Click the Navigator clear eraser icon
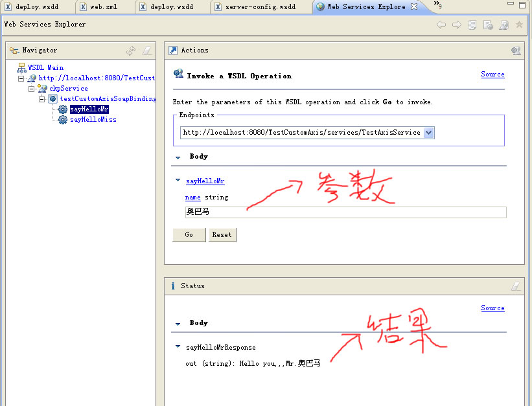Viewport: 532px width, 406px height. (x=147, y=51)
